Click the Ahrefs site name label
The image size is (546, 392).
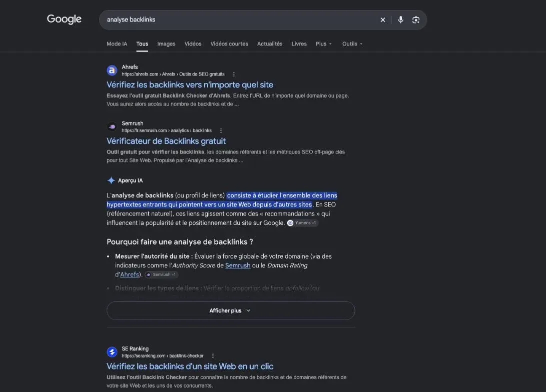pyautogui.click(x=130, y=67)
